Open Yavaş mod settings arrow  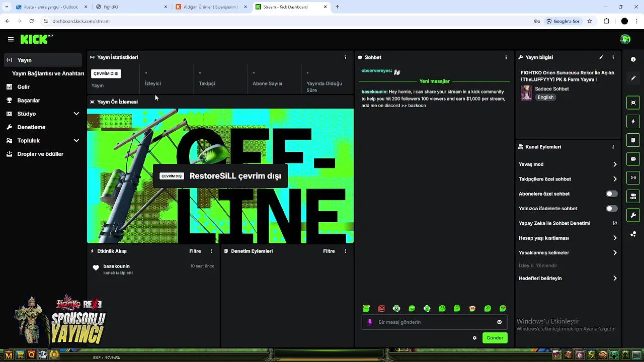click(x=615, y=164)
